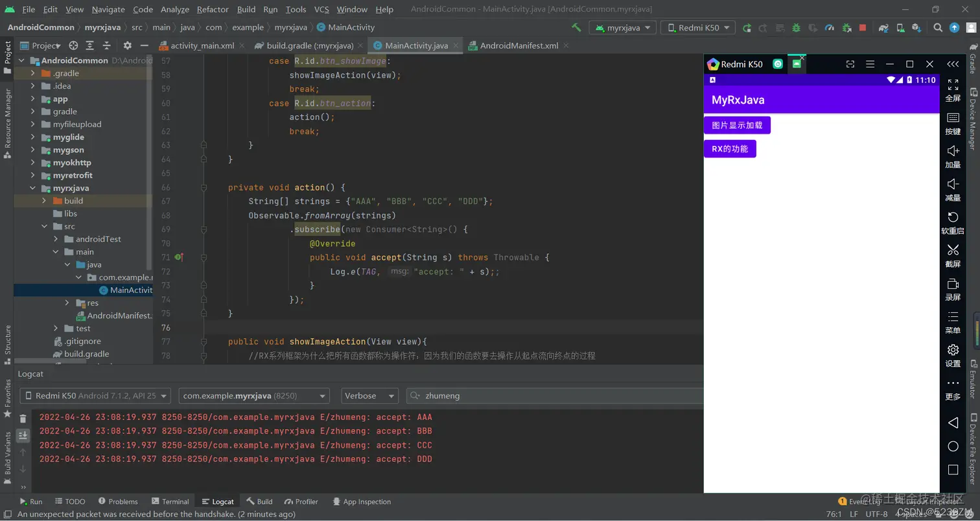980x521 pixels.
Task: Open Logcat device Redmi K50 dropdown
Action: pos(95,395)
